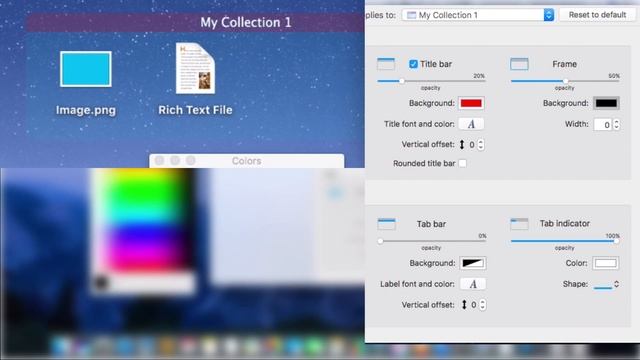Click Tab bar opacity slider
The height and width of the screenshot is (360, 640).
[431, 241]
